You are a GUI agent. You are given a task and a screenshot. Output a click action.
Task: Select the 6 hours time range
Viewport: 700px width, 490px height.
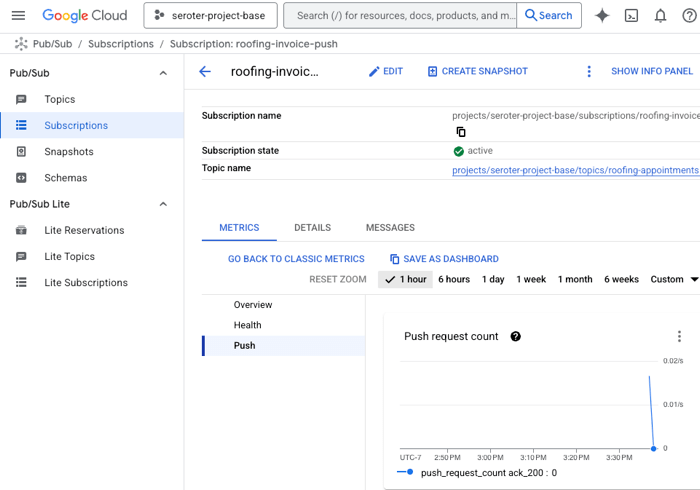tap(453, 279)
